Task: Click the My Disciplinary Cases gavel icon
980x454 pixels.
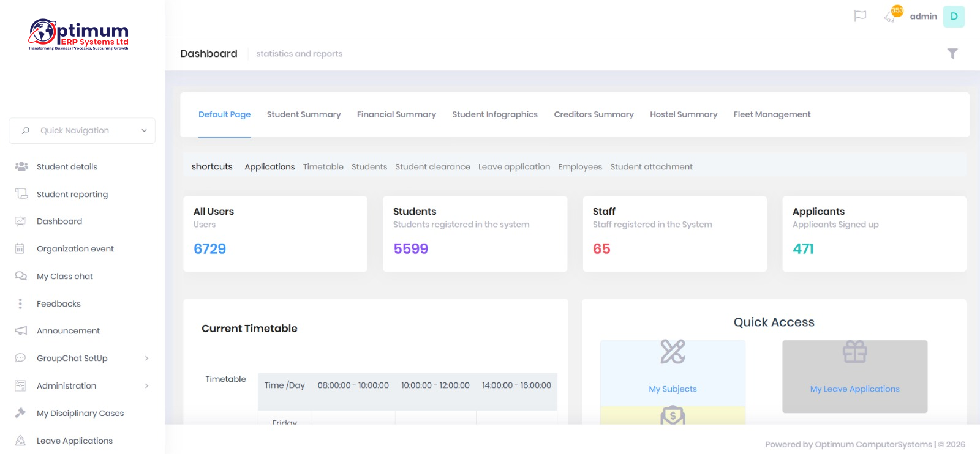Action: [21, 413]
